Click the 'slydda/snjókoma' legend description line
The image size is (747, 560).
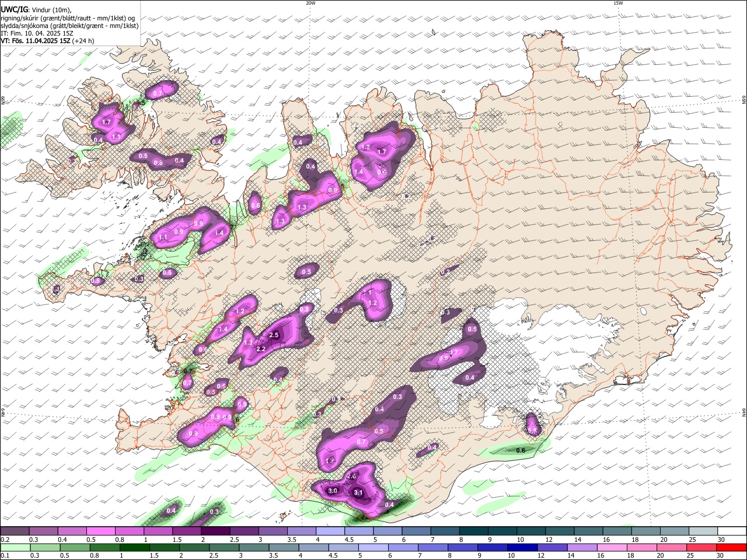pos(69,26)
